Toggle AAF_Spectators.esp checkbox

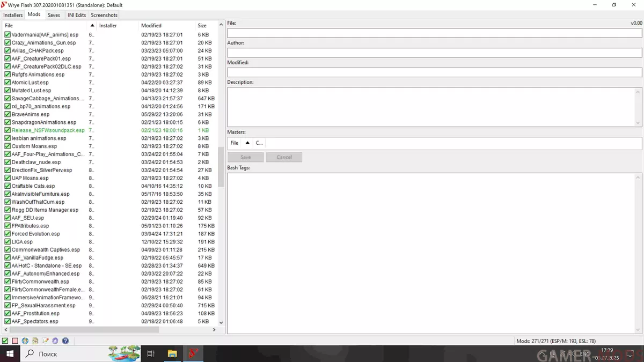tap(8, 321)
